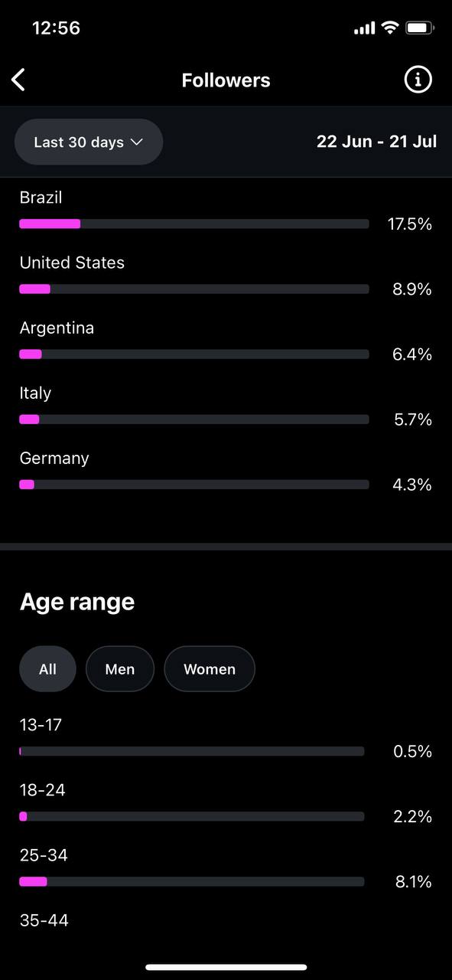
Task: Tap the Italy country label
Action: [x=35, y=394]
